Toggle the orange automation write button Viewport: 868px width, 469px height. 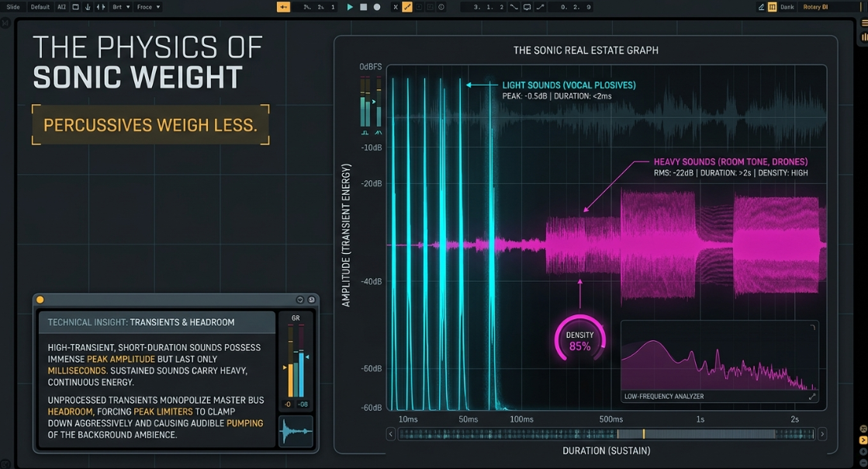407,7
